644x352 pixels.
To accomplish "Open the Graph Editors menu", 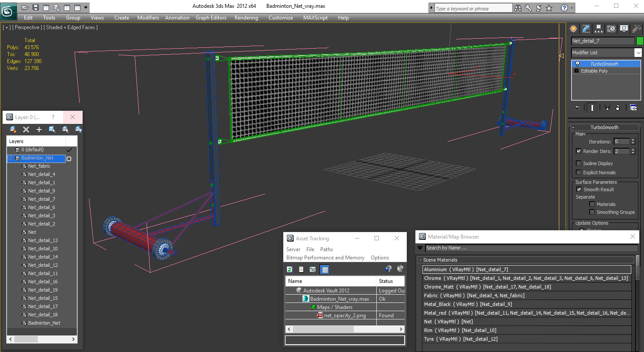I will point(211,18).
